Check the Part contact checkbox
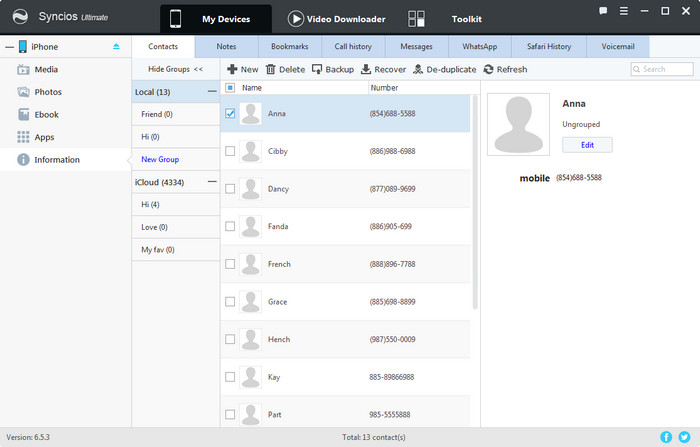Screen dimensions: 700x447 coord(230,414)
